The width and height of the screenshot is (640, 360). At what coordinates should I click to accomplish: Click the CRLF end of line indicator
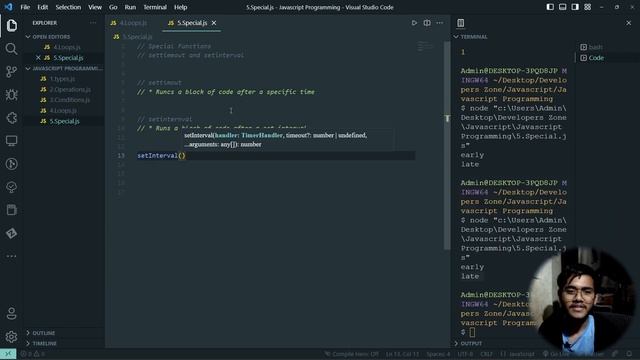pyautogui.click(x=487, y=354)
